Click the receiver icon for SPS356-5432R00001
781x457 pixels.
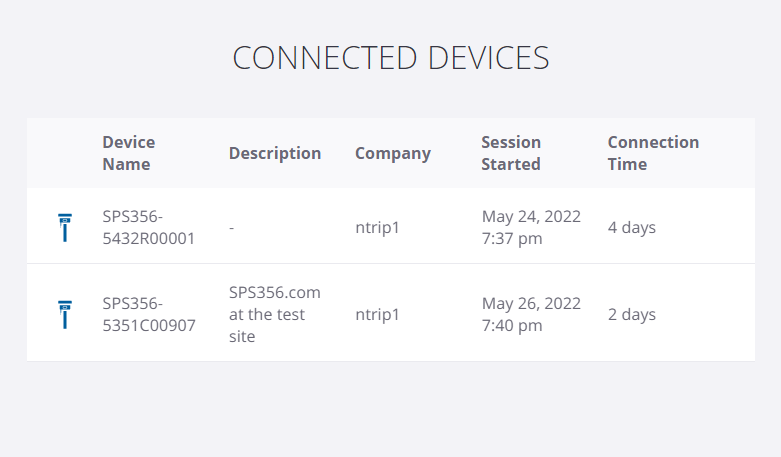pyautogui.click(x=65, y=228)
